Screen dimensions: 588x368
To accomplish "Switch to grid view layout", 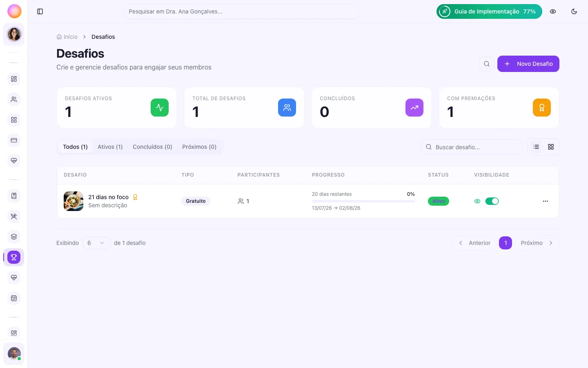I will click(x=551, y=147).
